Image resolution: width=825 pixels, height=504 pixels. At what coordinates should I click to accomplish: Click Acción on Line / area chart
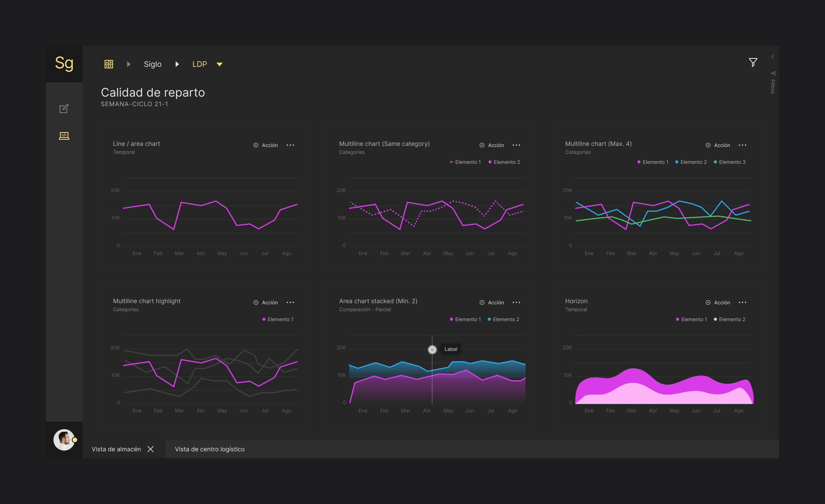[266, 145]
